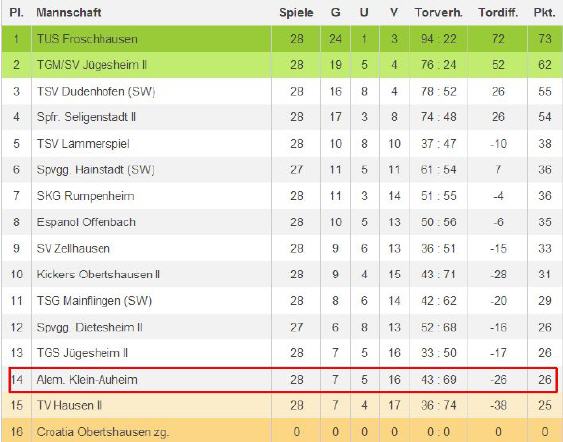Select Spfr. Seligenstadt II in table
The height and width of the screenshot is (442, 563).
pyautogui.click(x=87, y=117)
